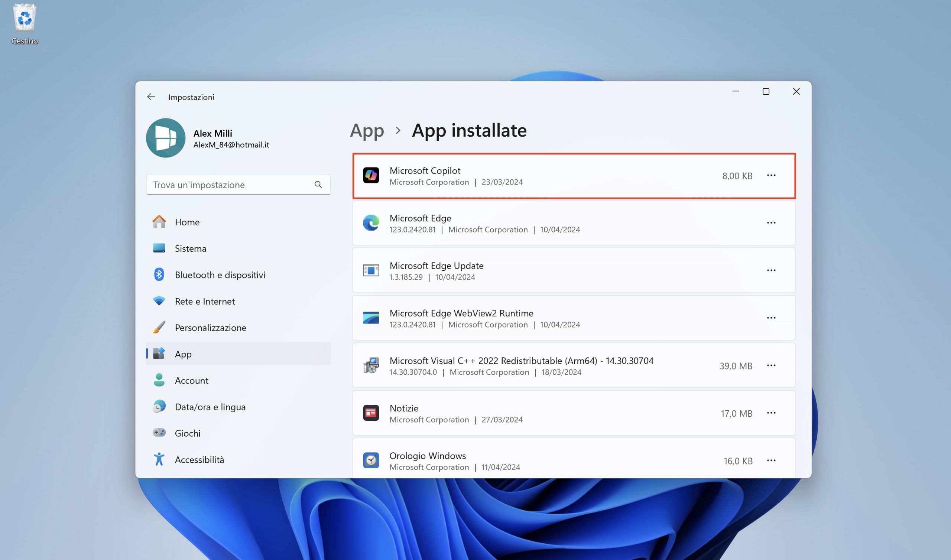Click the 16,0 KB size value

(738, 461)
